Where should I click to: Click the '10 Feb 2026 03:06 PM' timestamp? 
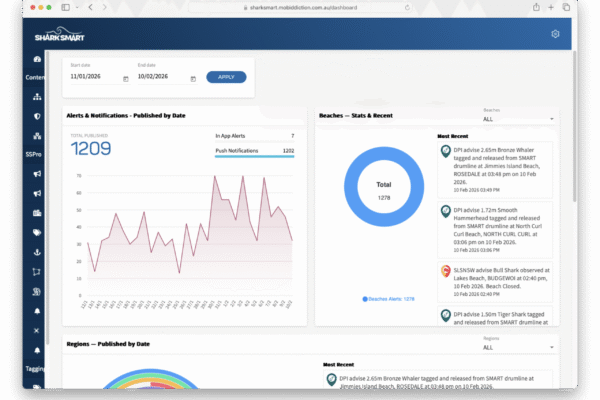[x=476, y=250]
